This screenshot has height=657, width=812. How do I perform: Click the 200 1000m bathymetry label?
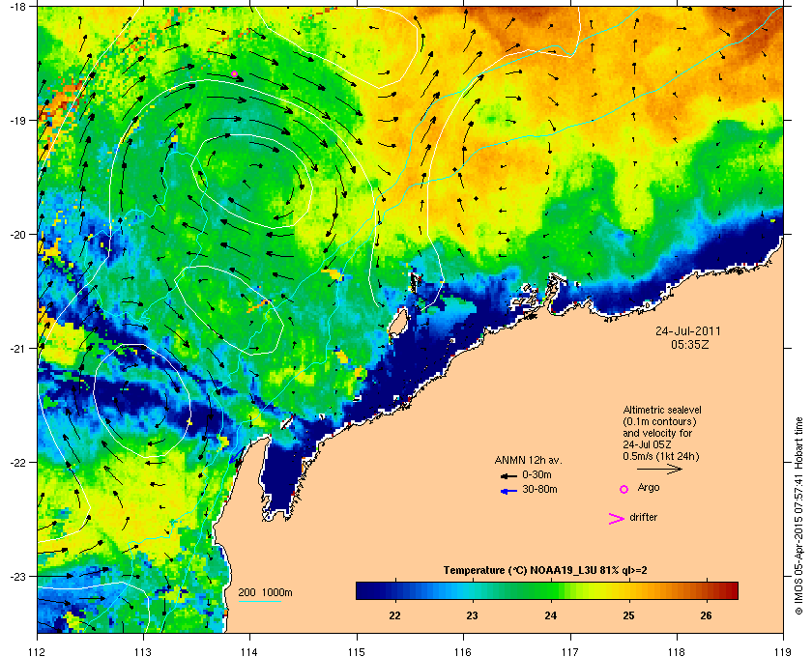coord(265,593)
